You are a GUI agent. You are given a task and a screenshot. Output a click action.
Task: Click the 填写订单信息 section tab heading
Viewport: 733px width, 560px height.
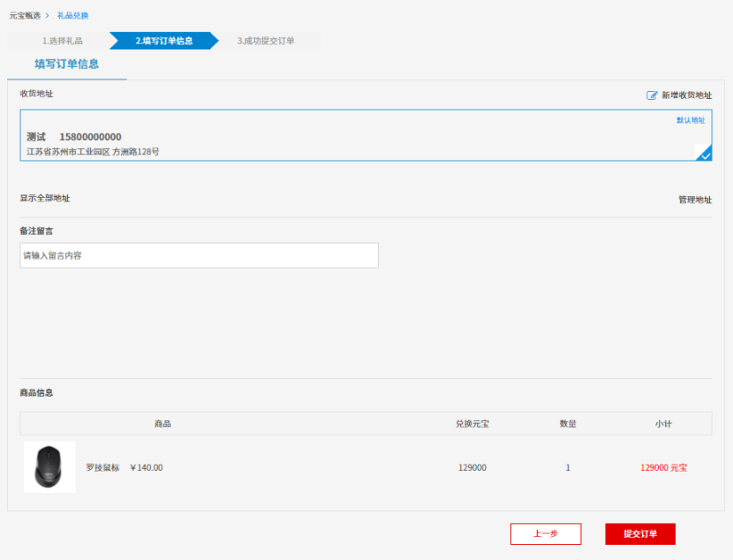66,64
